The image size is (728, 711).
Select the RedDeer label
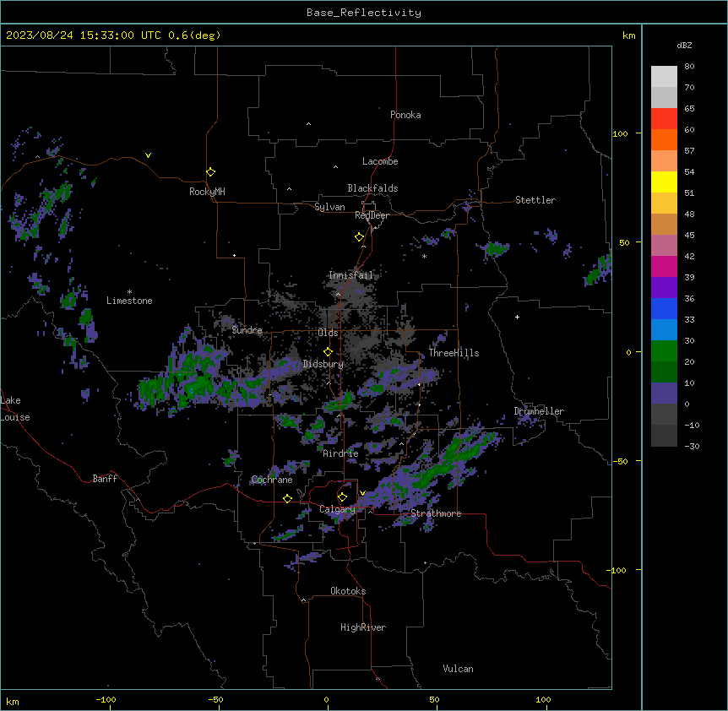tap(372, 215)
